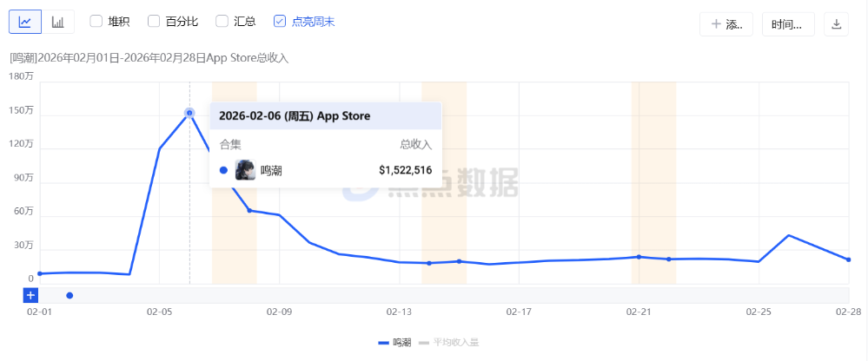The height and width of the screenshot is (361, 868).
Task: Click the 添.. add button
Action: click(726, 24)
